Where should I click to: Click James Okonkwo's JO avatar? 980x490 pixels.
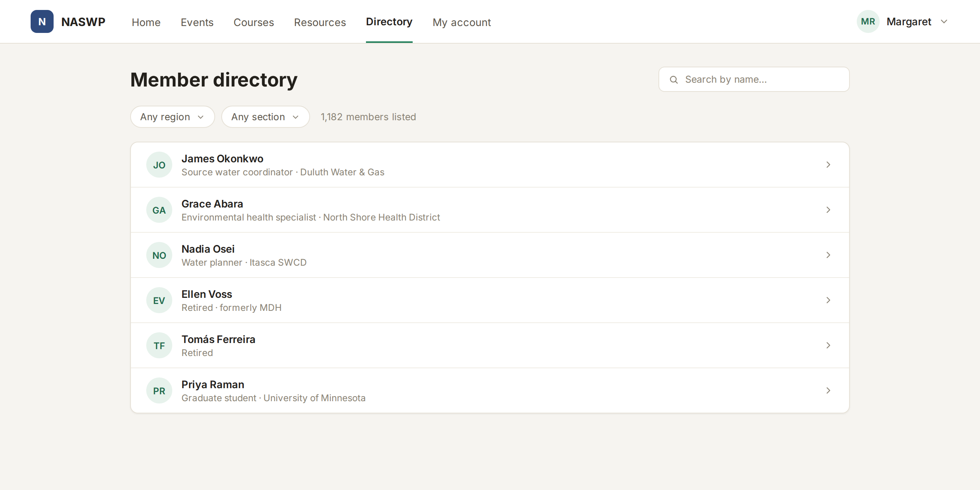coord(159,165)
